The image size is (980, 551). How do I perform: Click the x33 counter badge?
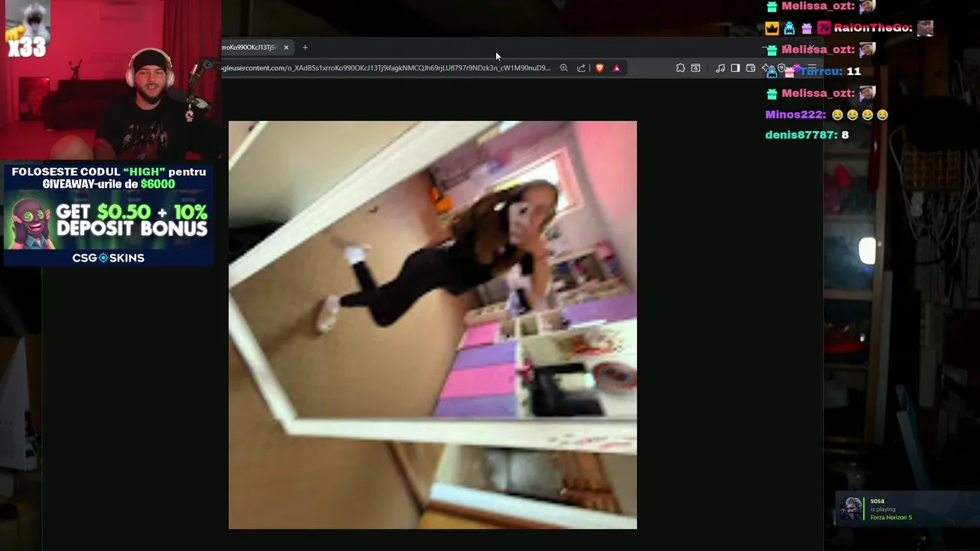coord(27,48)
